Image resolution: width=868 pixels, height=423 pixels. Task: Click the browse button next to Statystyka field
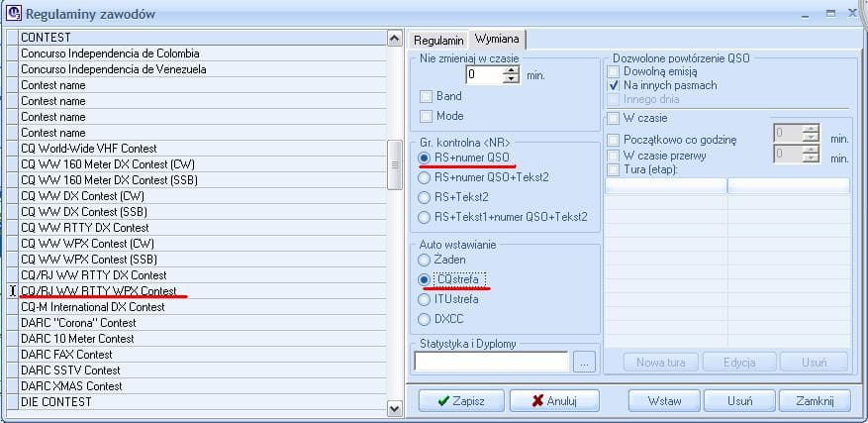pyautogui.click(x=584, y=363)
